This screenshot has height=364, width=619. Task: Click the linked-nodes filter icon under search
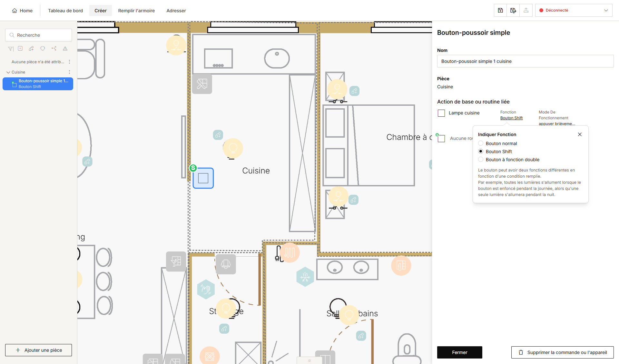[x=54, y=48]
